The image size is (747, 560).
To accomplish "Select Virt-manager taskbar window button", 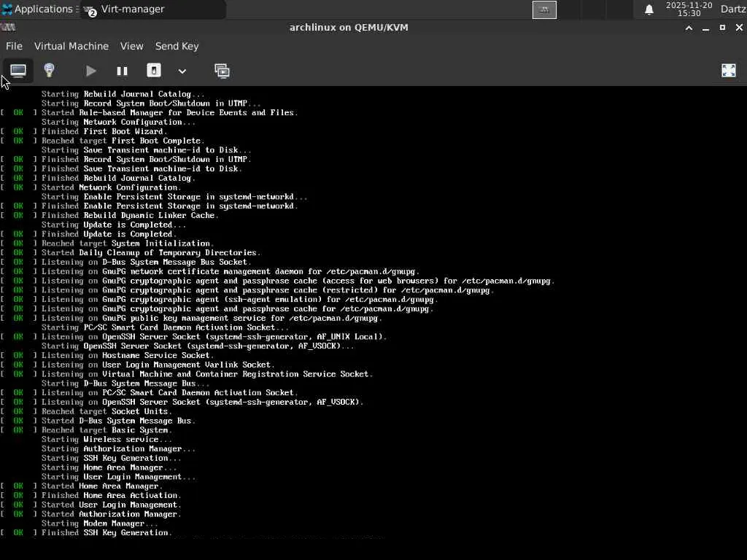I will pyautogui.click(x=152, y=9).
